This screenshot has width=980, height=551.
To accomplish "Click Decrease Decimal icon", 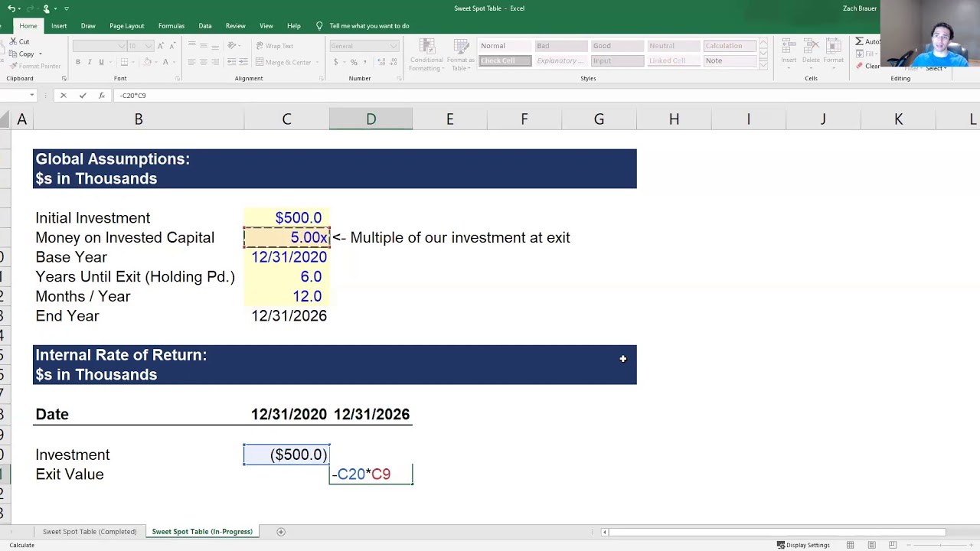I will pos(392,62).
